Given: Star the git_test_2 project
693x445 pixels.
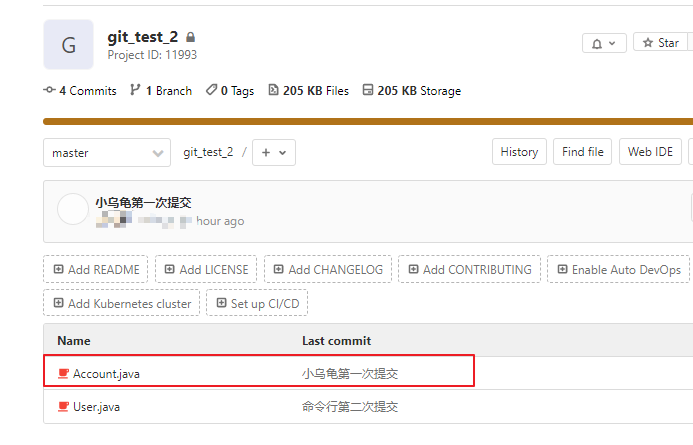Looking at the screenshot, I should coord(660,42).
